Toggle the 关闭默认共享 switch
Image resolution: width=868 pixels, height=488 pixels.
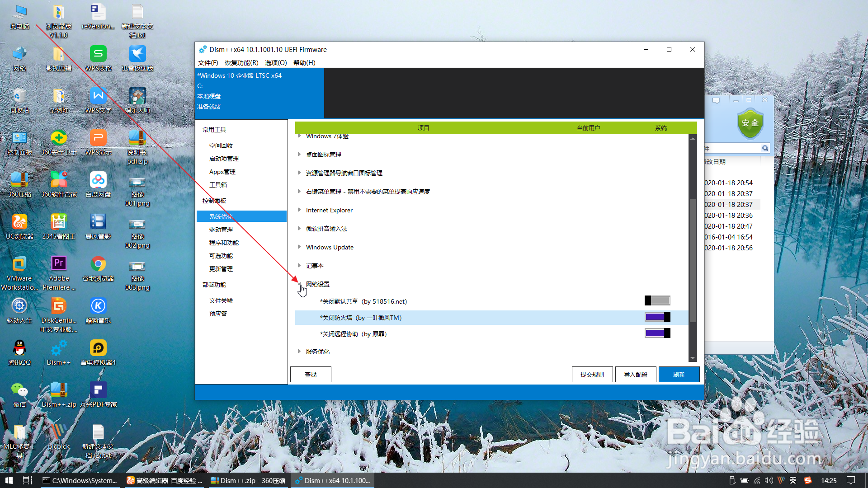pos(657,301)
